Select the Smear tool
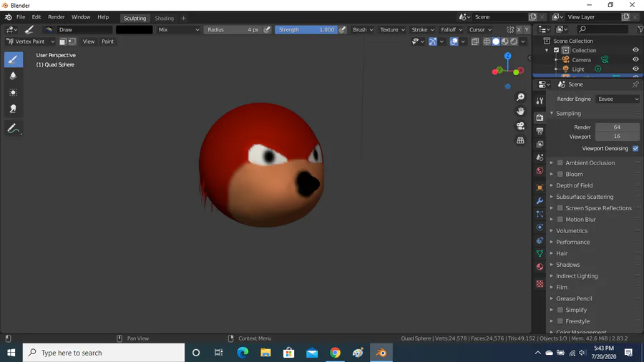This screenshot has width=644, height=362. (13, 109)
